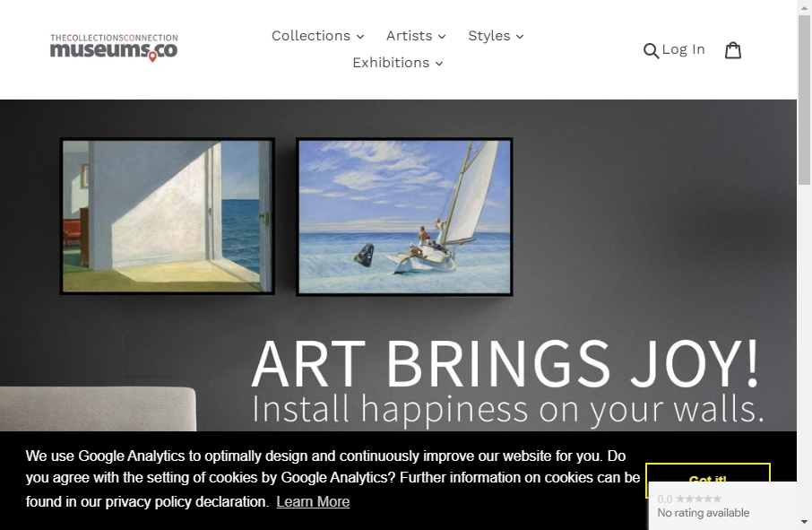The height and width of the screenshot is (530, 812).
Task: Accept cookies with Got it! button
Action: [707, 473]
